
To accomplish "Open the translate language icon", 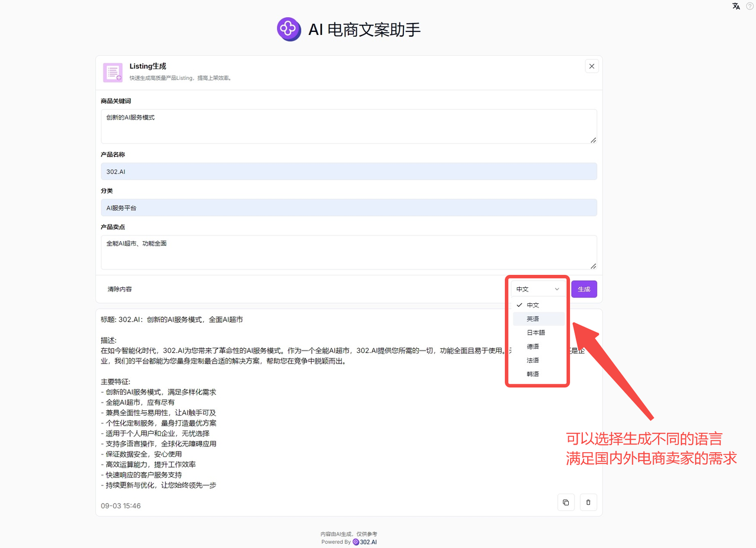I will (x=736, y=6).
